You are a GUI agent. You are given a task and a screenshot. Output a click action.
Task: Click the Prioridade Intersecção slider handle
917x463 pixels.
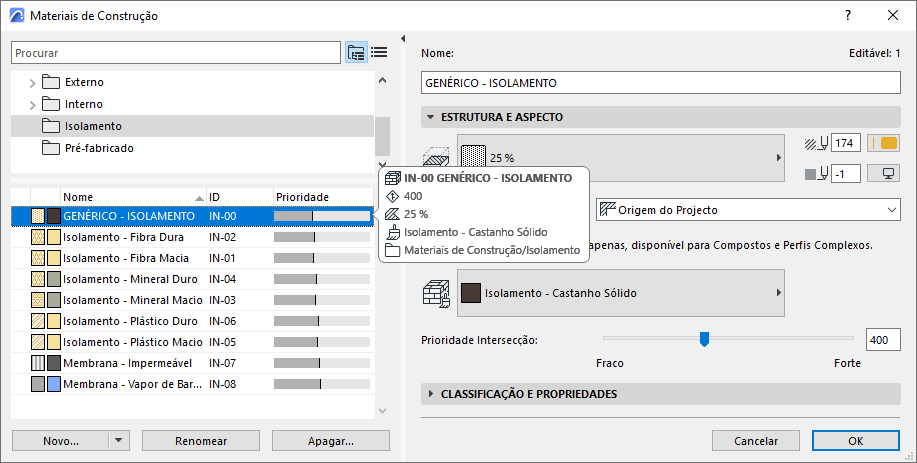[704, 340]
